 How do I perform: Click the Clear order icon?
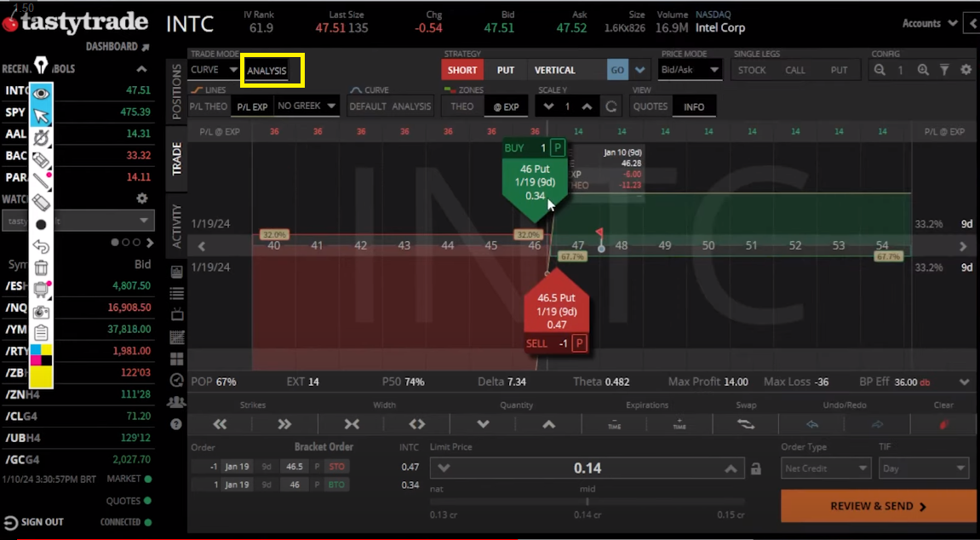(943, 424)
